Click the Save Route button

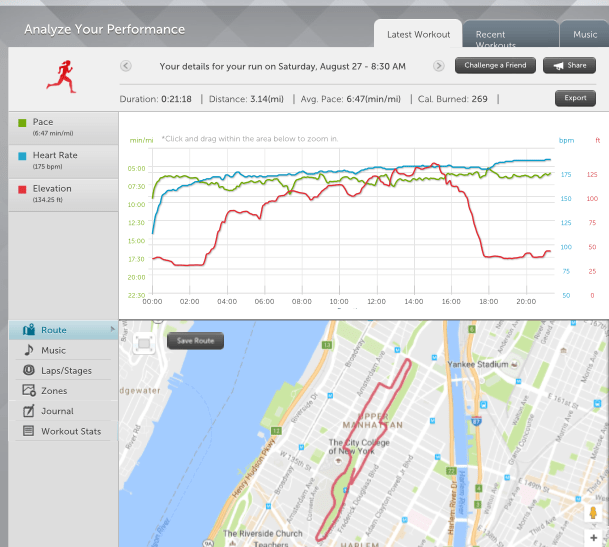pos(196,341)
